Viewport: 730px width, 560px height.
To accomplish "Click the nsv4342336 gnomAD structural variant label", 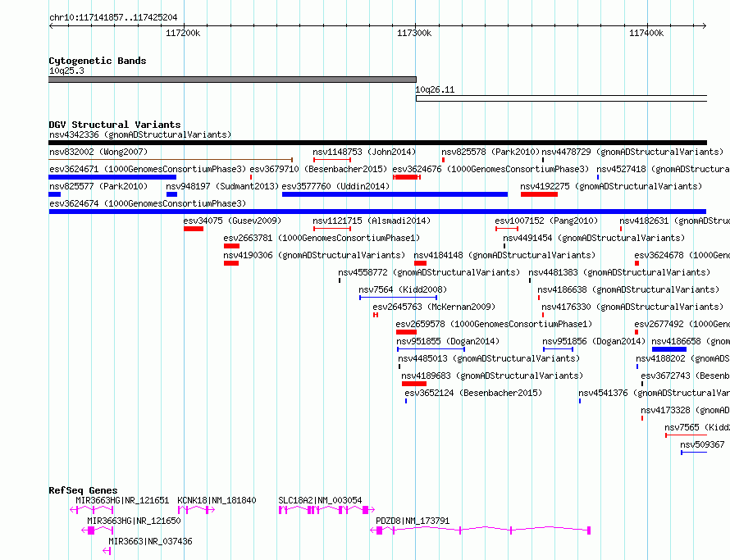I will point(140,135).
